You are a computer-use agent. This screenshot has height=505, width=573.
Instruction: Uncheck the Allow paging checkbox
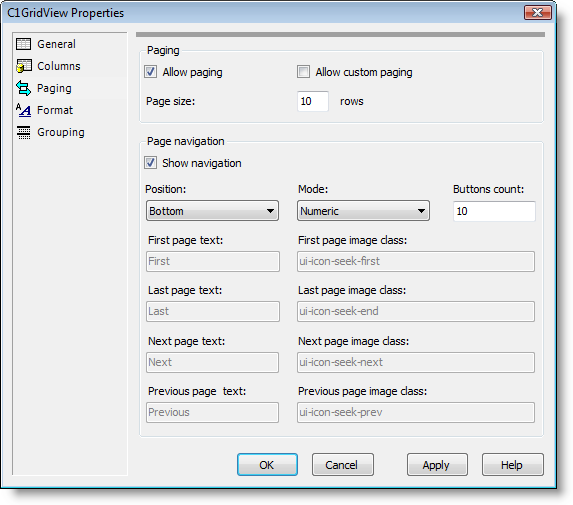tap(151, 72)
